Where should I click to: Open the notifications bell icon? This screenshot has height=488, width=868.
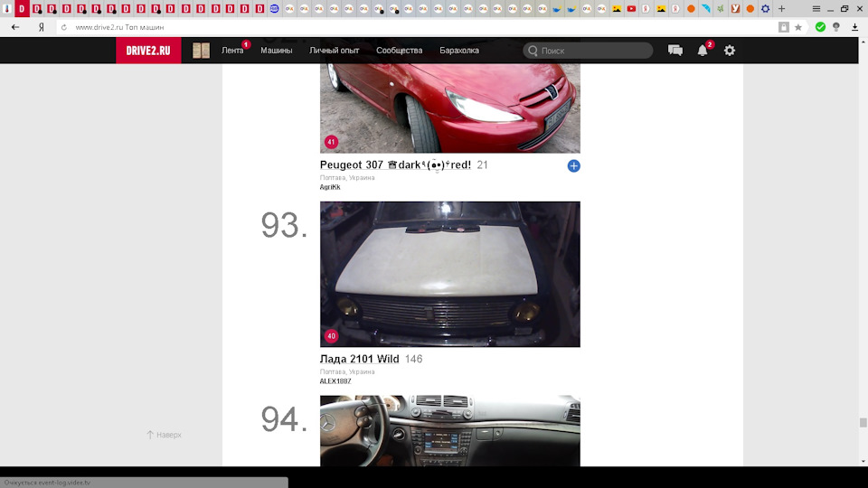click(703, 51)
